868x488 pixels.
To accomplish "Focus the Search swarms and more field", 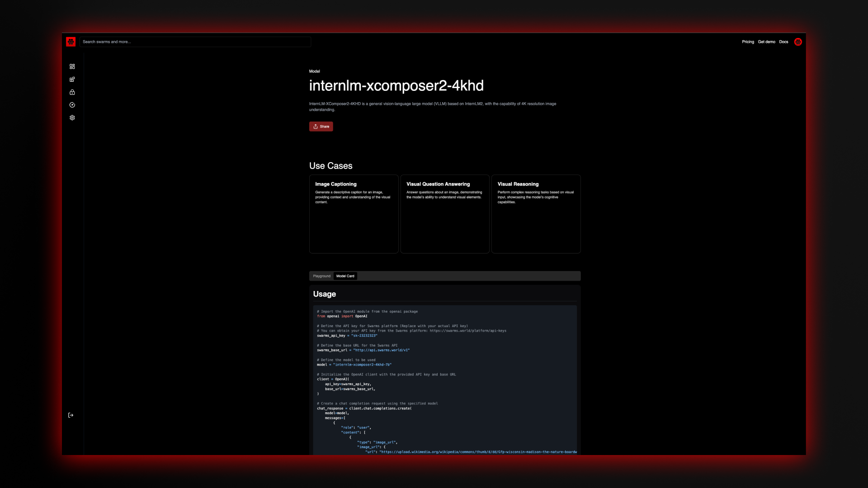I will pyautogui.click(x=195, y=42).
